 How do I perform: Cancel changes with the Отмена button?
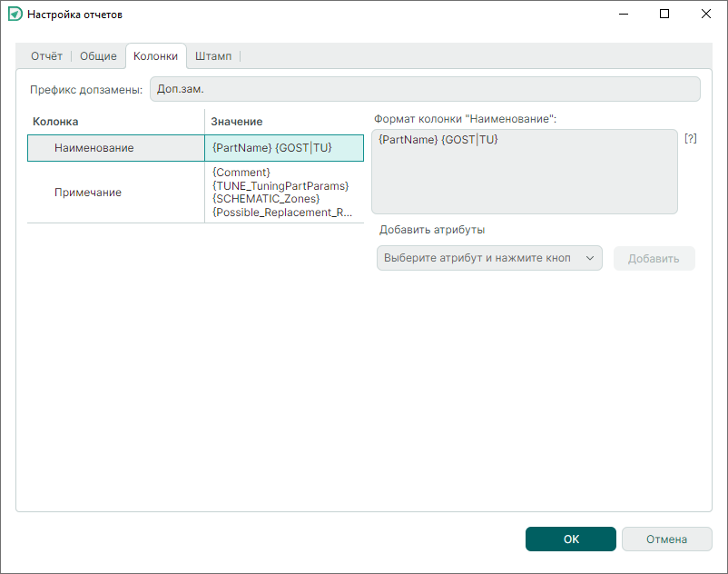666,539
